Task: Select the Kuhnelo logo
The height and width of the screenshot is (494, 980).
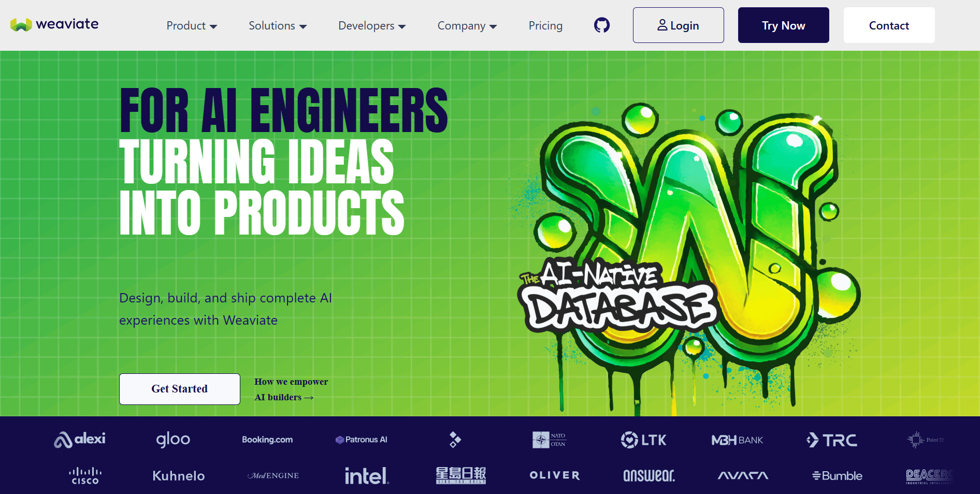Action: point(179,476)
